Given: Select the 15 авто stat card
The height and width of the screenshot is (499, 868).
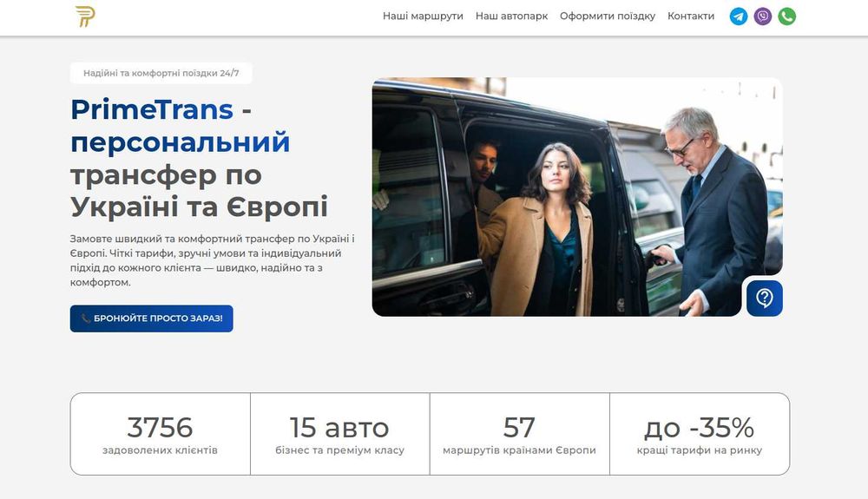Looking at the screenshot, I should (340, 434).
